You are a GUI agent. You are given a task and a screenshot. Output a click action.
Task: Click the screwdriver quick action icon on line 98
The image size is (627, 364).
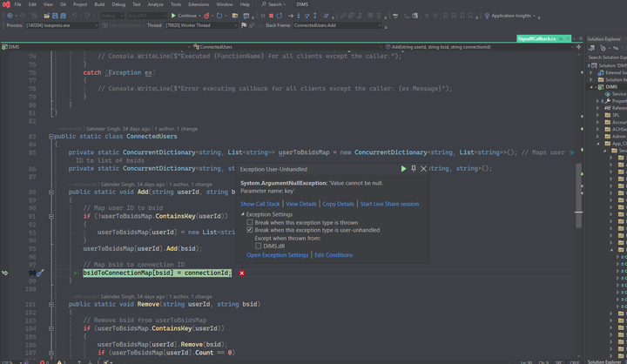click(39, 273)
